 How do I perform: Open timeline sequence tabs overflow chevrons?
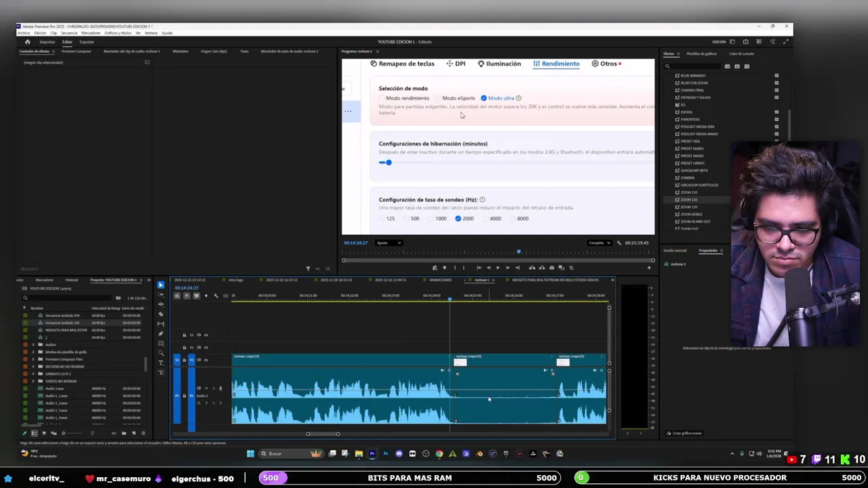[x=612, y=280]
